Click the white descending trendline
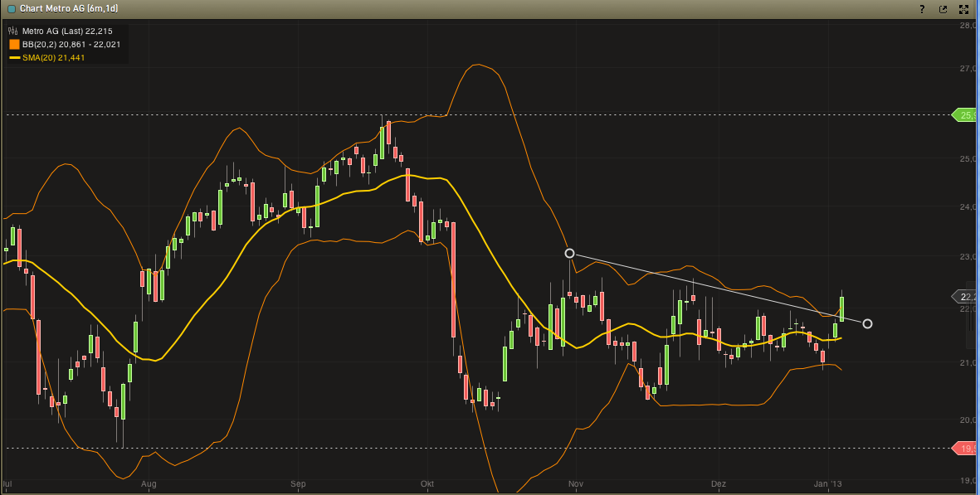This screenshot has width=980, height=495. (x=714, y=287)
